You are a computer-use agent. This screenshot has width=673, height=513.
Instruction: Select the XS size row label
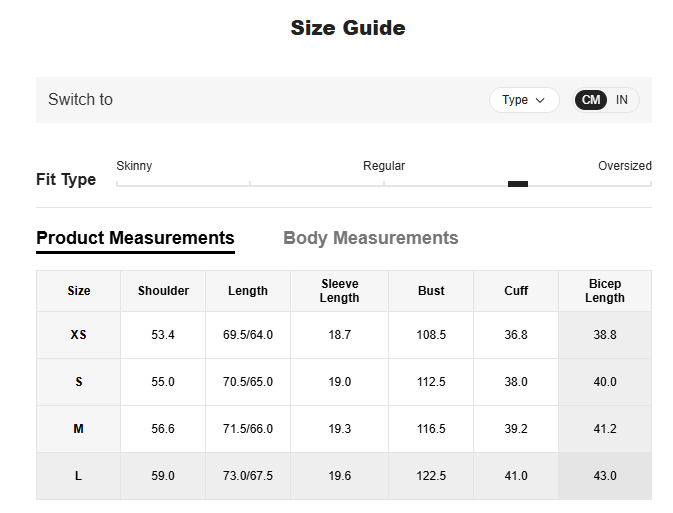coord(79,335)
